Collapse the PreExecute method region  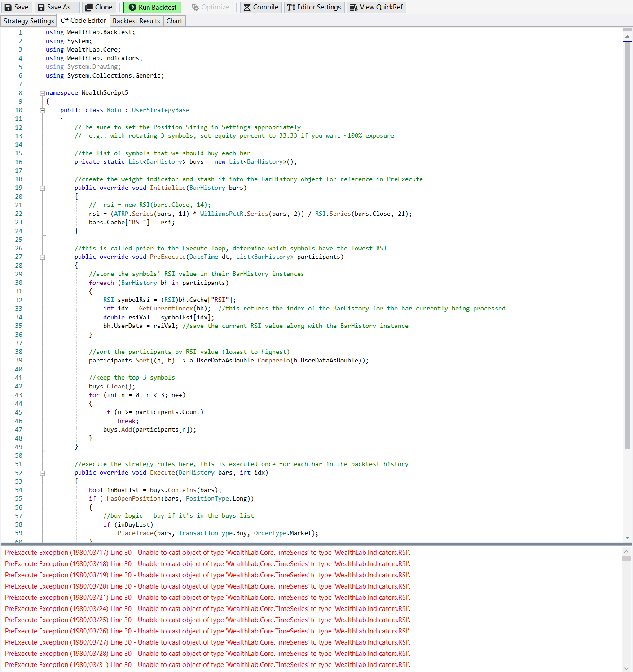[42, 257]
